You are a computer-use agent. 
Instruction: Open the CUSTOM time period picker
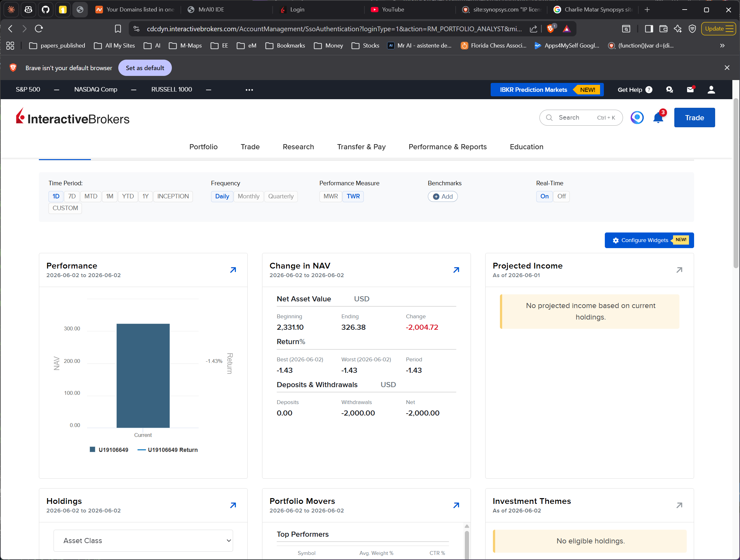click(65, 208)
